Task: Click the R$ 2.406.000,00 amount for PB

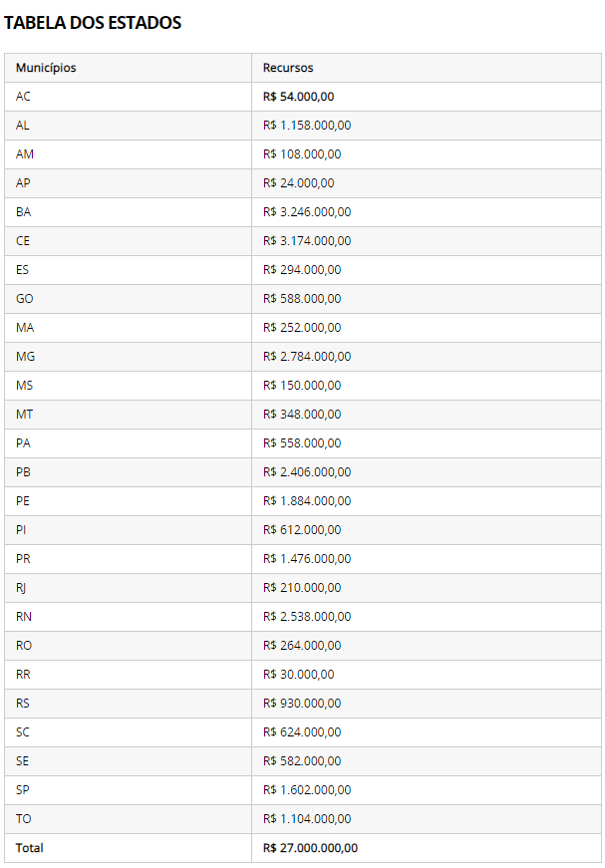Action: (x=307, y=472)
